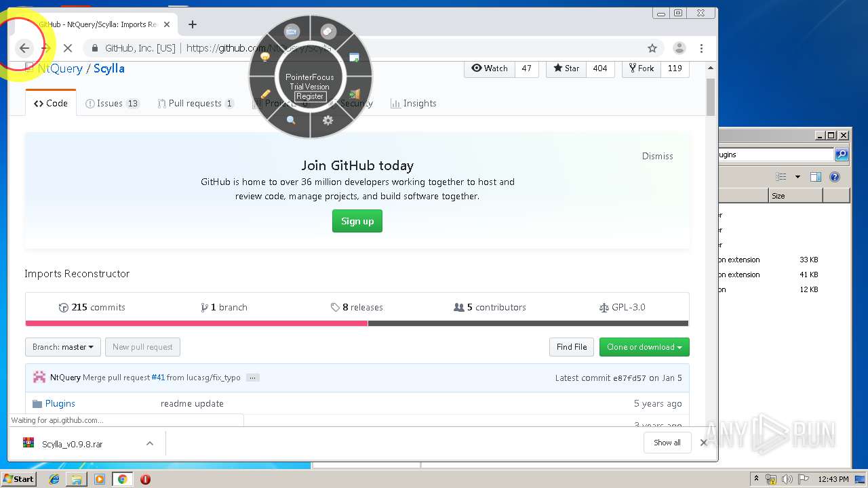View the 8 releases
Viewport: 868px width, 488px height.
tap(357, 307)
